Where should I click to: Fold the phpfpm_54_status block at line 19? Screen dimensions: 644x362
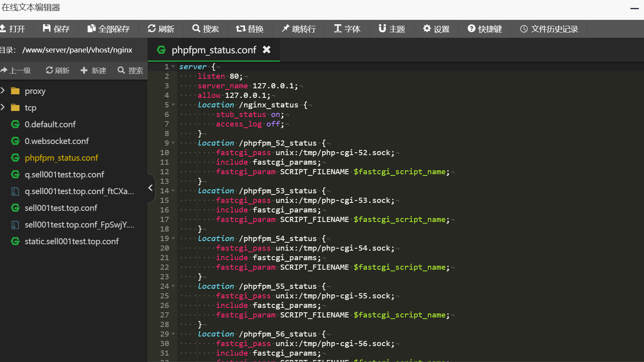click(x=173, y=239)
